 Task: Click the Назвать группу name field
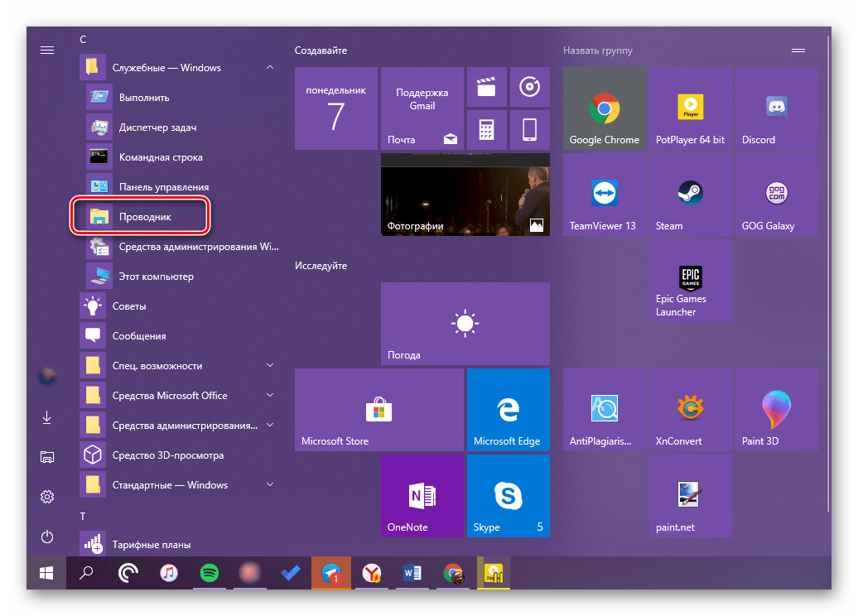click(598, 51)
